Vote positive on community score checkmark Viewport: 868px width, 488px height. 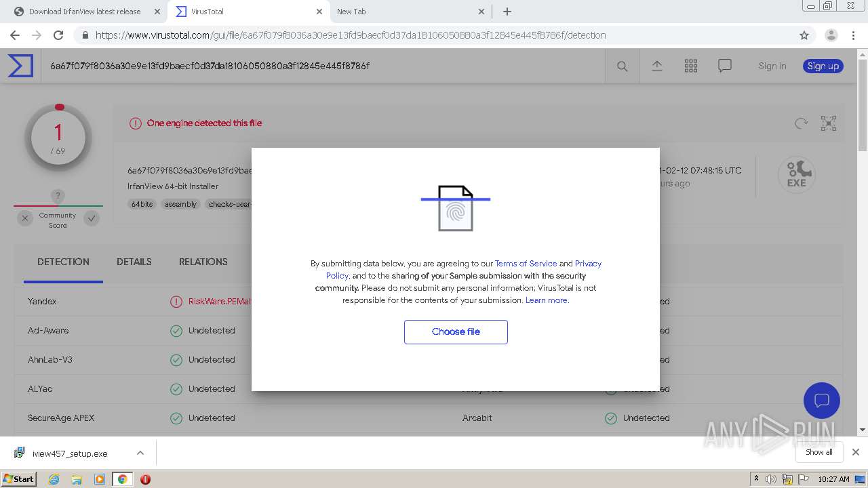[x=92, y=218]
